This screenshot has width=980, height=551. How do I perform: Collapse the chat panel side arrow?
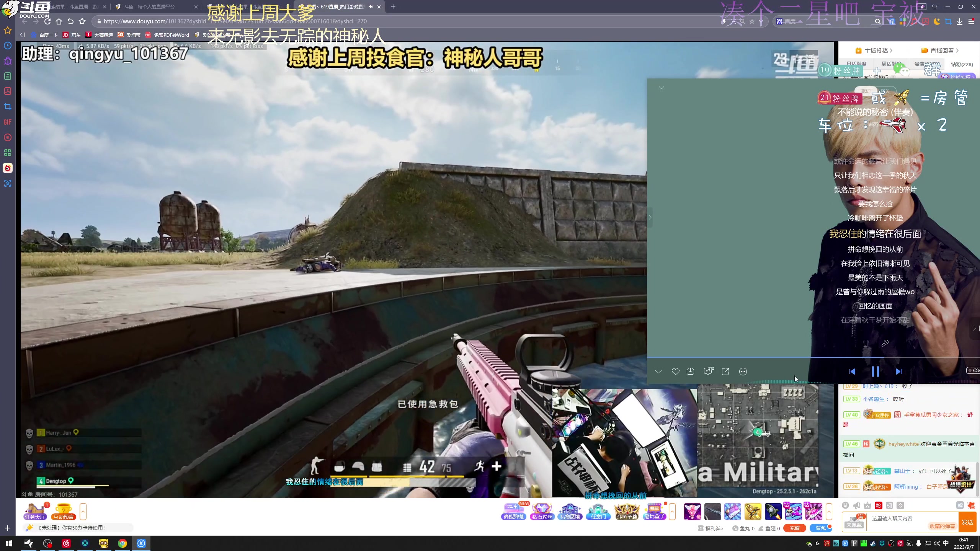[x=974, y=328]
